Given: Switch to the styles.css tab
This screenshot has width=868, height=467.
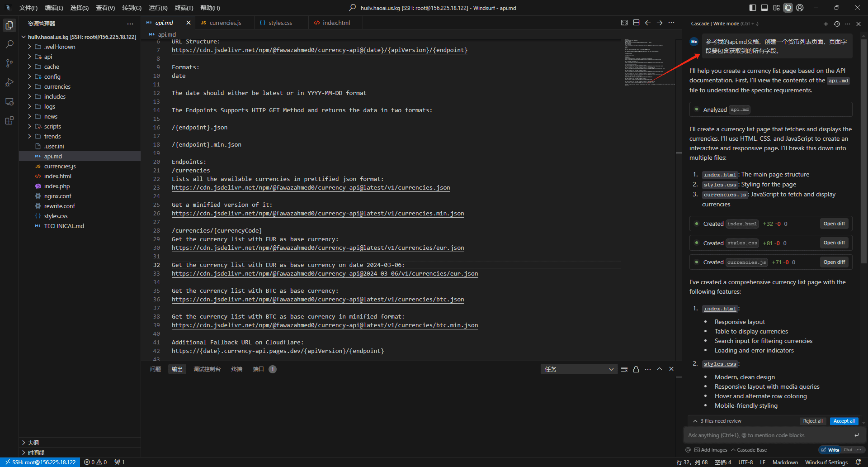Looking at the screenshot, I should pos(280,23).
